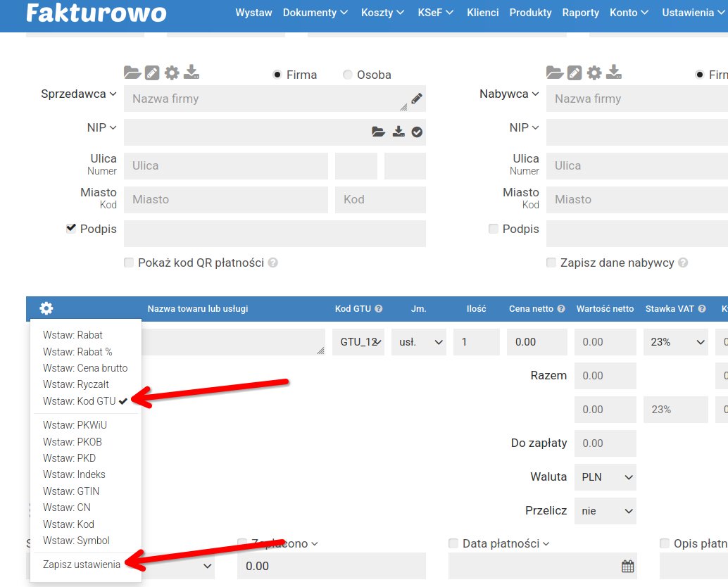Click the pencil icon in seller name field

[x=417, y=99]
